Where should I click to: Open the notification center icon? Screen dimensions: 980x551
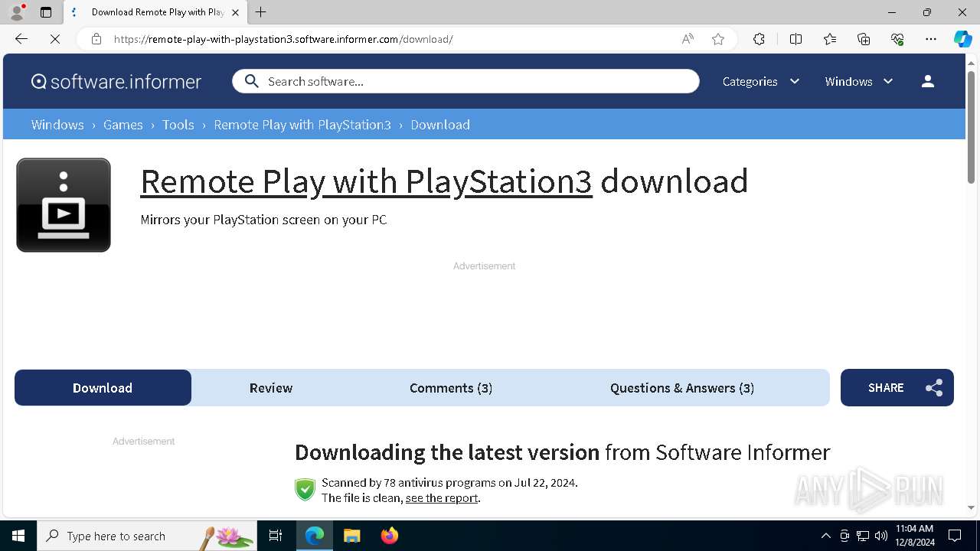coord(955,536)
